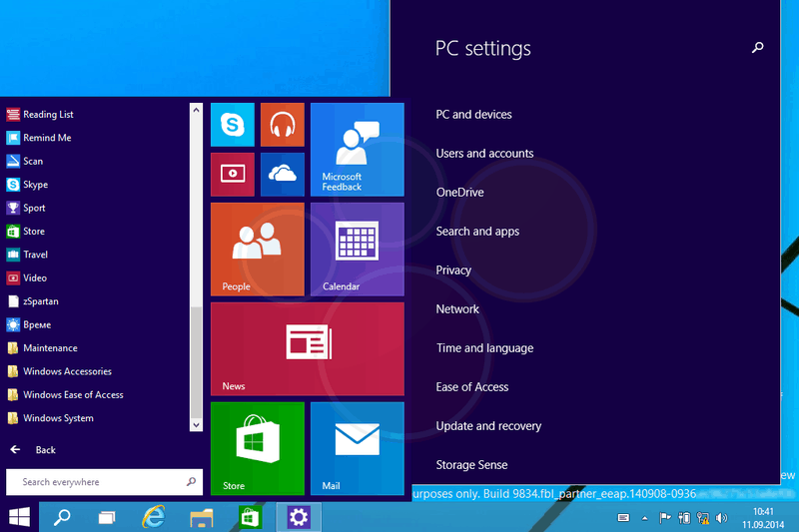Click the Calendar tile

(357, 249)
